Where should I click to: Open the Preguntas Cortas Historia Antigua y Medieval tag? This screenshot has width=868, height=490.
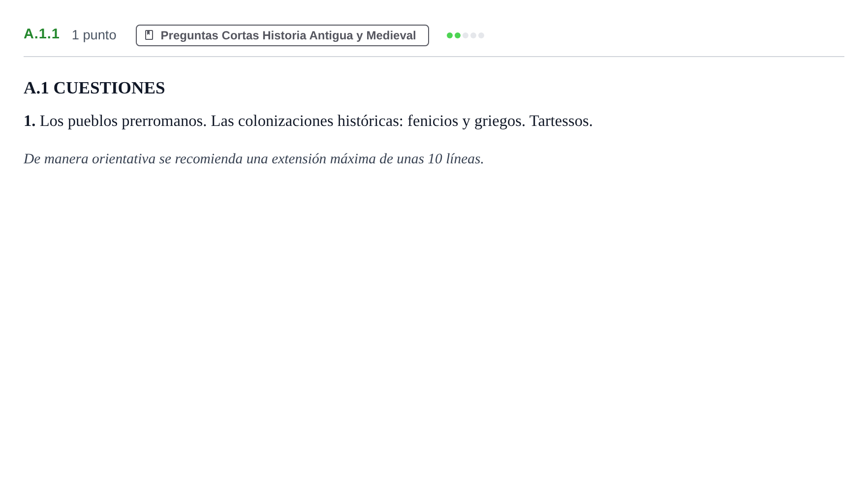click(282, 35)
